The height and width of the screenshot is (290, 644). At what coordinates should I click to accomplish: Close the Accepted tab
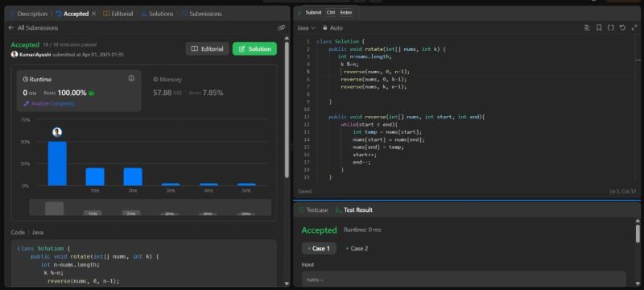(93, 14)
